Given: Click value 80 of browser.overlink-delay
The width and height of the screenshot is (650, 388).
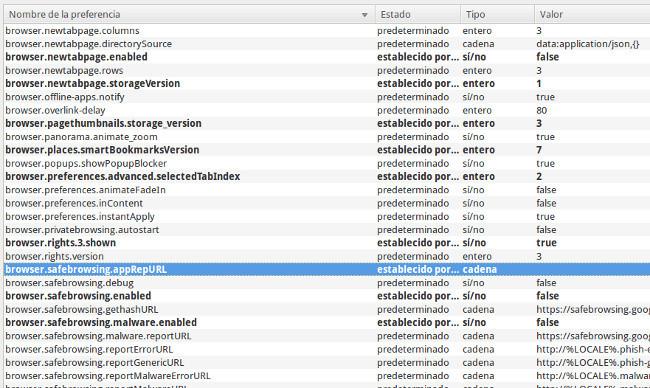Looking at the screenshot, I should (x=541, y=110).
